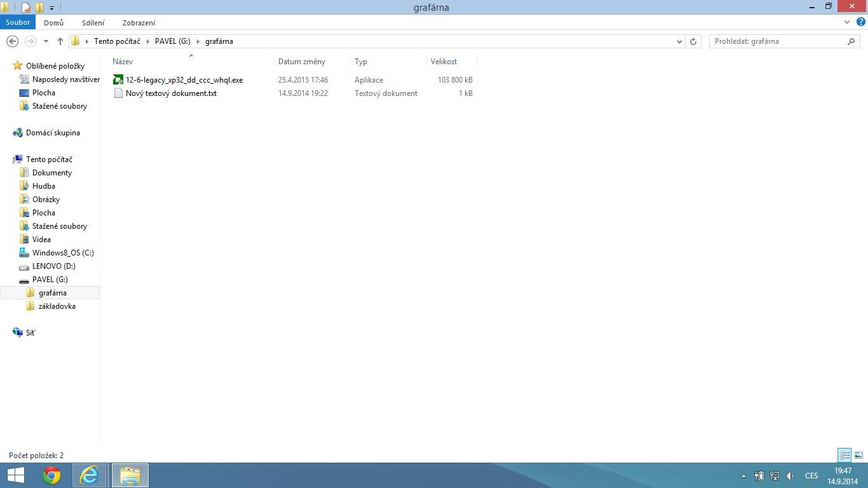Click grafárna breadcrumb in address bar
This screenshot has width=868, height=488.
[x=219, y=41]
